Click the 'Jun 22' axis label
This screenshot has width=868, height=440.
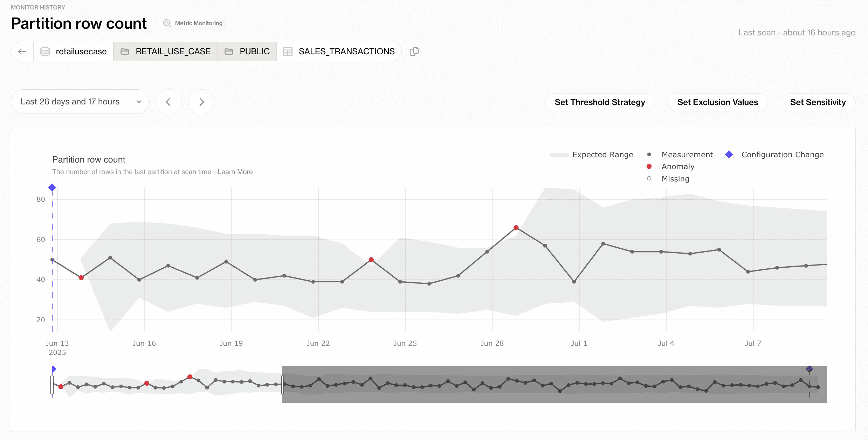[318, 343]
